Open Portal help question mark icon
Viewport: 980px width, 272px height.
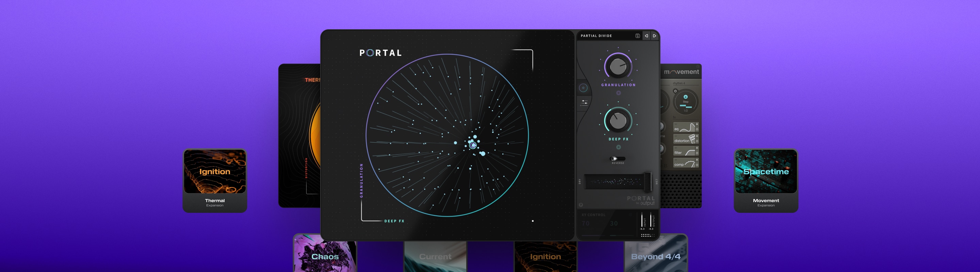[x=581, y=205]
